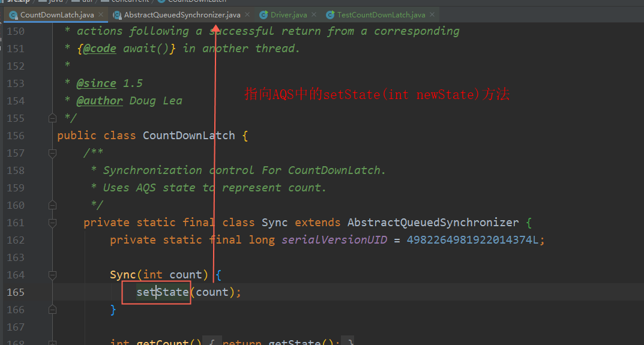Switch to the CountDownLatch.java tab

tap(56, 15)
